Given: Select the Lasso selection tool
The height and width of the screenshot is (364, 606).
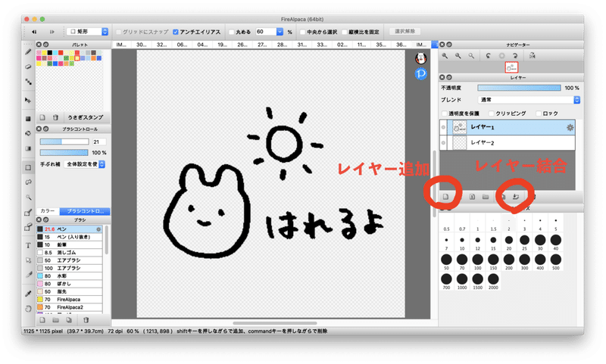Looking at the screenshot, I should (x=28, y=182).
